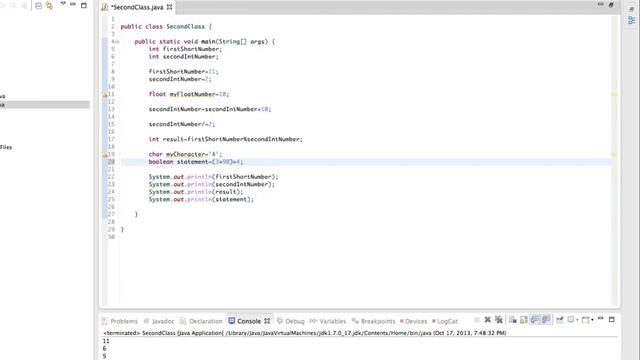Switch to the Problems tab
This screenshot has height=360, width=640.
tap(120, 321)
